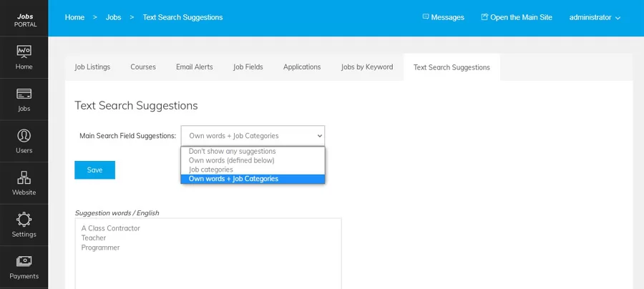
Task: Click the Open the Main Site external icon
Action: point(484,17)
